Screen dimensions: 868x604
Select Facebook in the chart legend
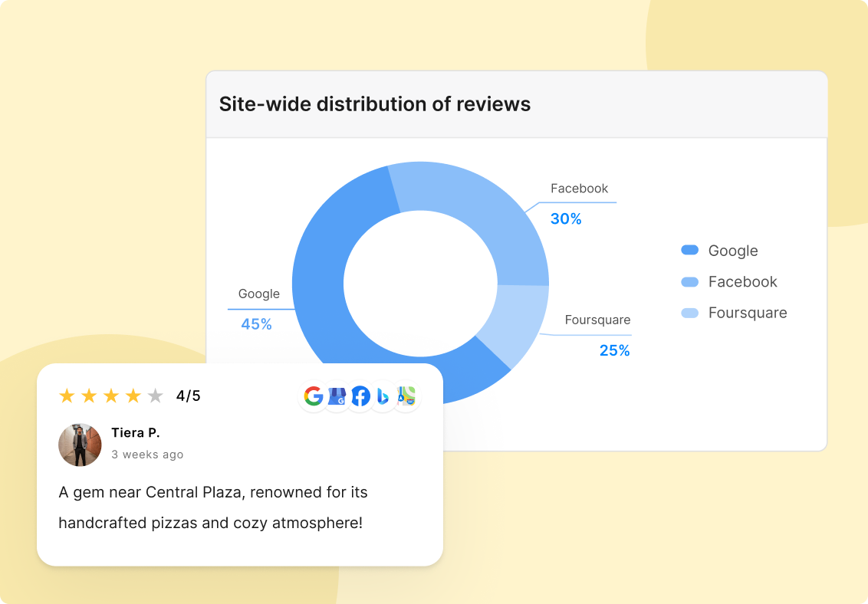[743, 281]
